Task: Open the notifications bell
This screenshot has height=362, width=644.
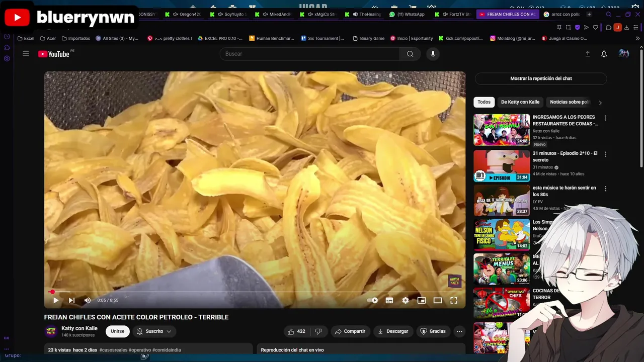Action: tap(604, 54)
